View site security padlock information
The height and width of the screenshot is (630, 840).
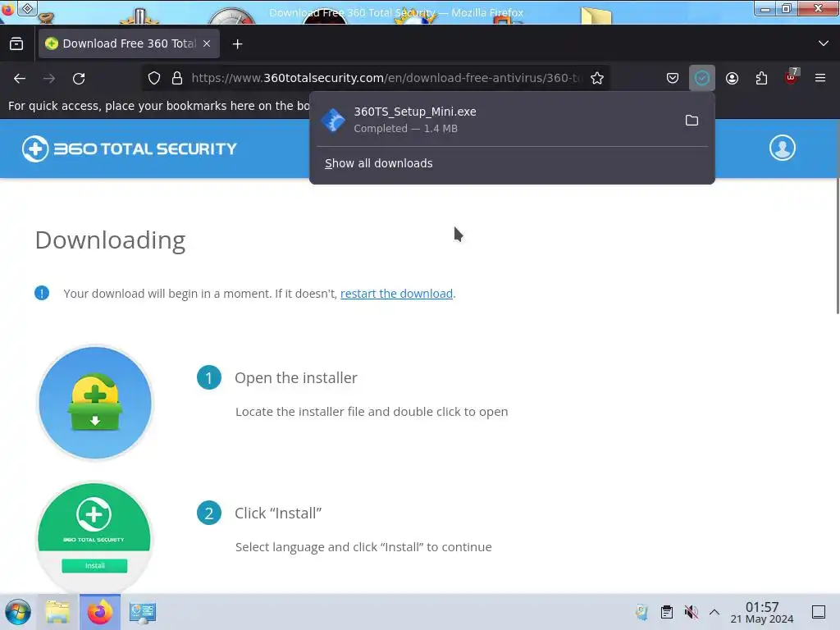(x=177, y=78)
